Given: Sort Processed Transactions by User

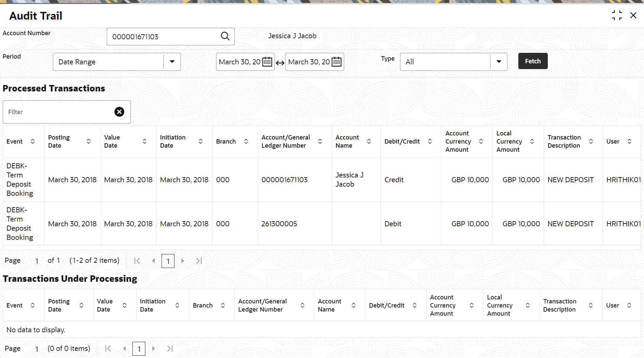Looking at the screenshot, I should point(629,141).
